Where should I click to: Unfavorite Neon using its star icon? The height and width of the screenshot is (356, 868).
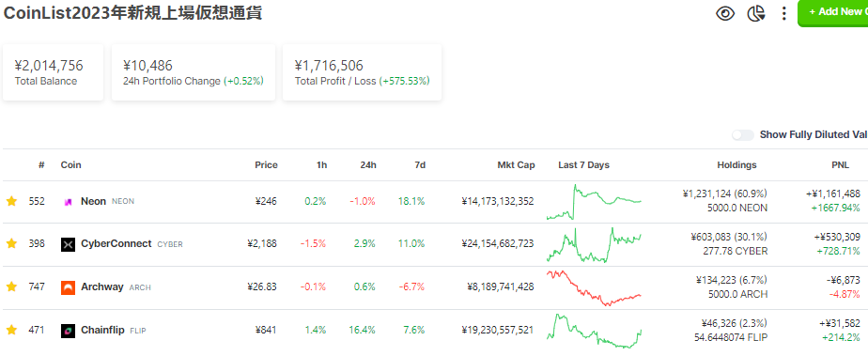pyautogui.click(x=11, y=202)
